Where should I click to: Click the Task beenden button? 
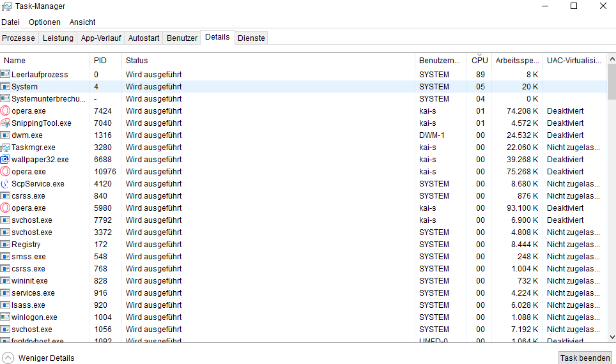point(585,358)
